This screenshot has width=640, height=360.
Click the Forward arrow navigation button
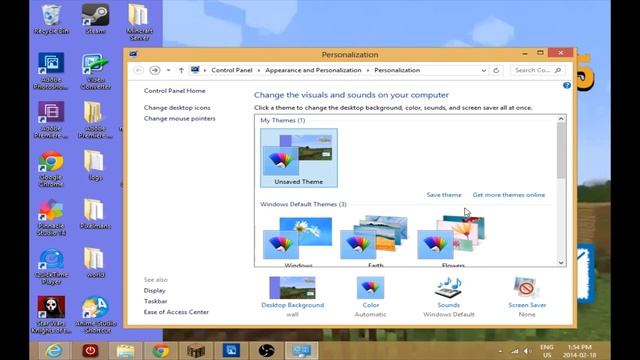(x=155, y=70)
